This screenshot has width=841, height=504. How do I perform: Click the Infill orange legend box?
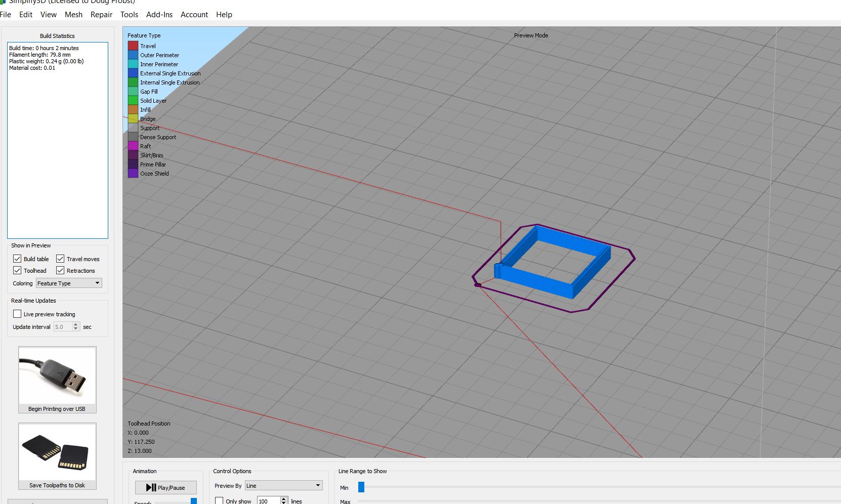pyautogui.click(x=133, y=109)
